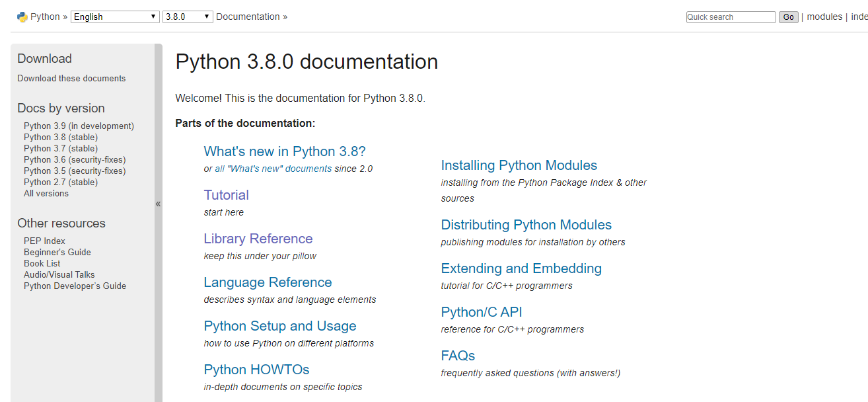Click Download these documents link
The height and width of the screenshot is (402, 868).
coord(71,78)
